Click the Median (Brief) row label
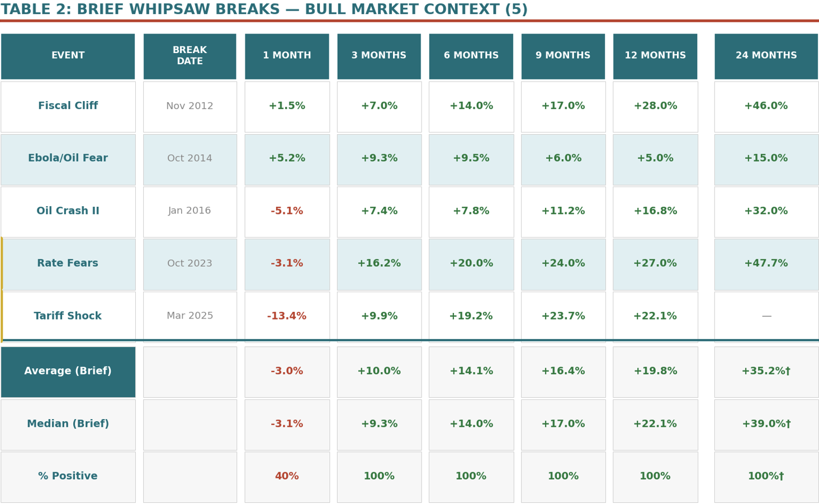This screenshot has height=504, width=819. [68, 424]
